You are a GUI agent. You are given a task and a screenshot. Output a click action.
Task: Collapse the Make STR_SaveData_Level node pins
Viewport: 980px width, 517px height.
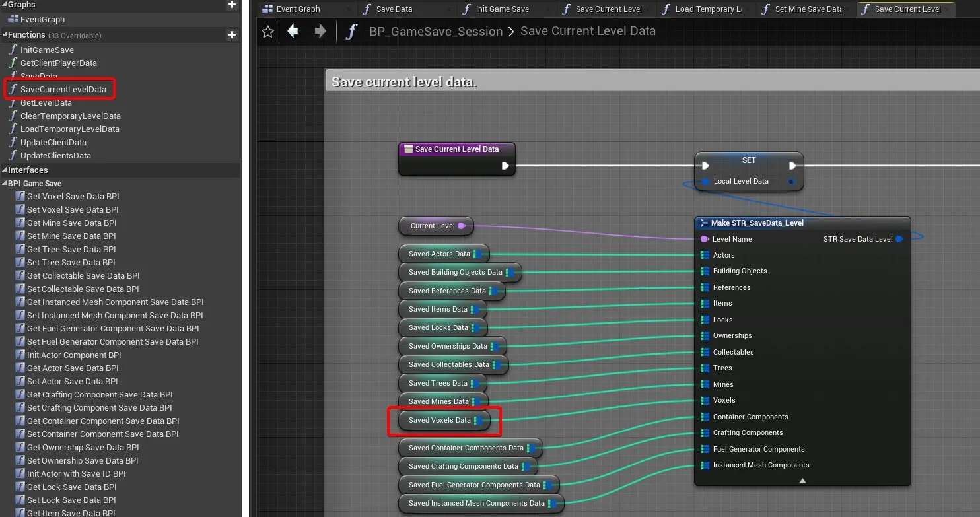(x=802, y=481)
